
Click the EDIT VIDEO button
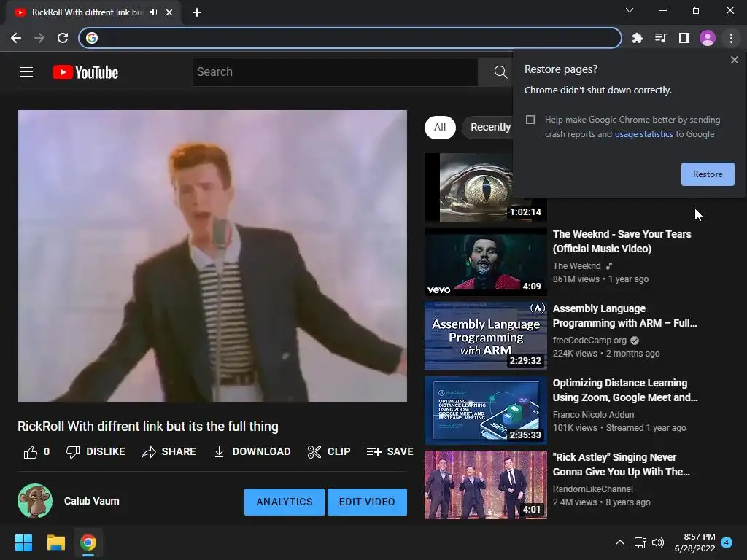click(367, 502)
